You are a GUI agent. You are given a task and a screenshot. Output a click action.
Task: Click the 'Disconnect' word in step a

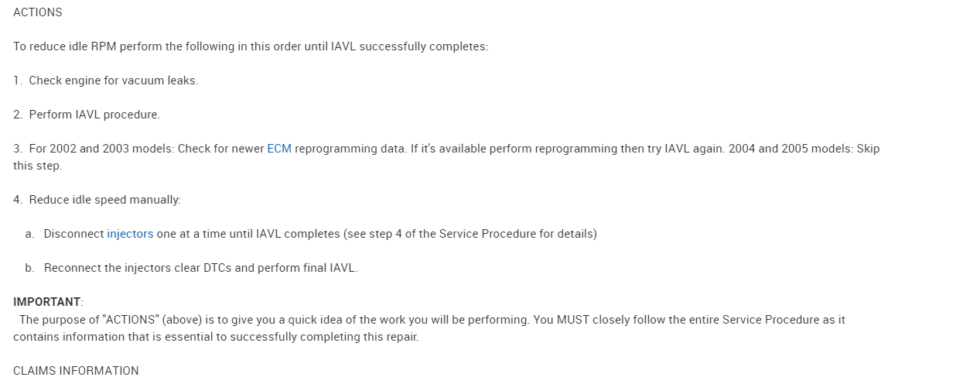73,234
